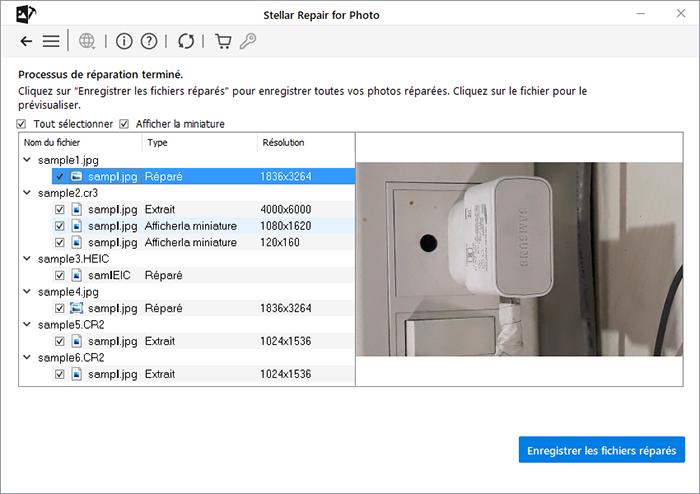The image size is (700, 494).
Task: Click the key activation icon
Action: 247,41
